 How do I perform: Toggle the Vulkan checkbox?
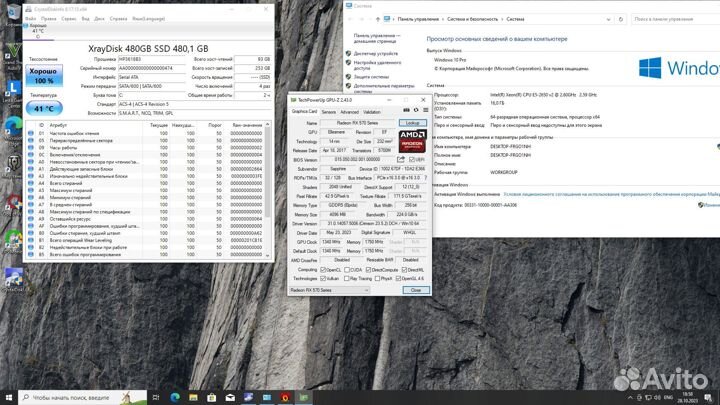[323, 279]
